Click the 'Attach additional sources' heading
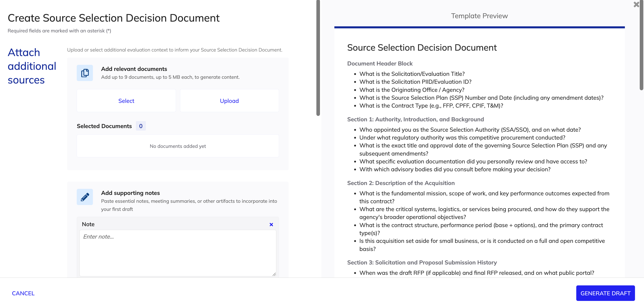This screenshot has width=644, height=307. coord(32,66)
